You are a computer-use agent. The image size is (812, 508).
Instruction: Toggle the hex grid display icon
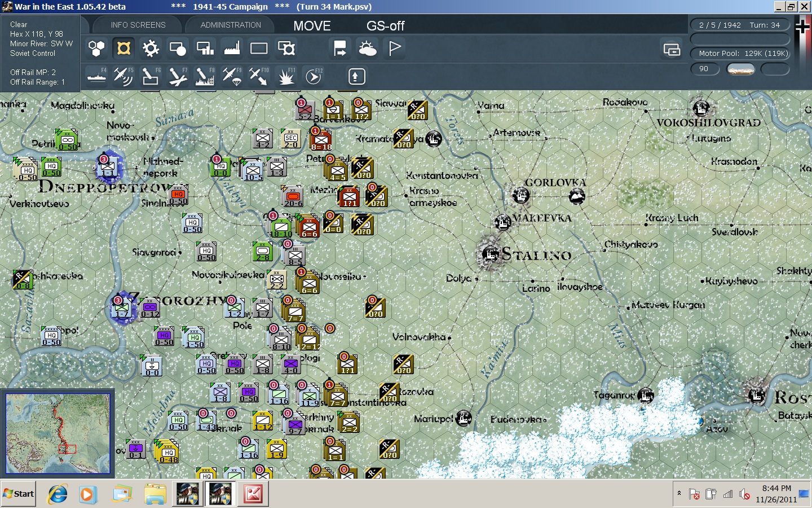(x=96, y=49)
